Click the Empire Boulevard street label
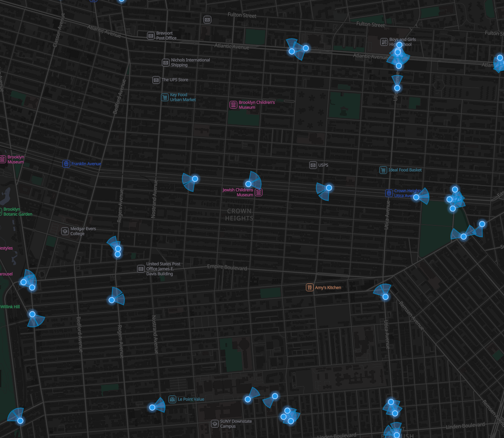The width and height of the screenshot is (504, 438). tap(227, 267)
